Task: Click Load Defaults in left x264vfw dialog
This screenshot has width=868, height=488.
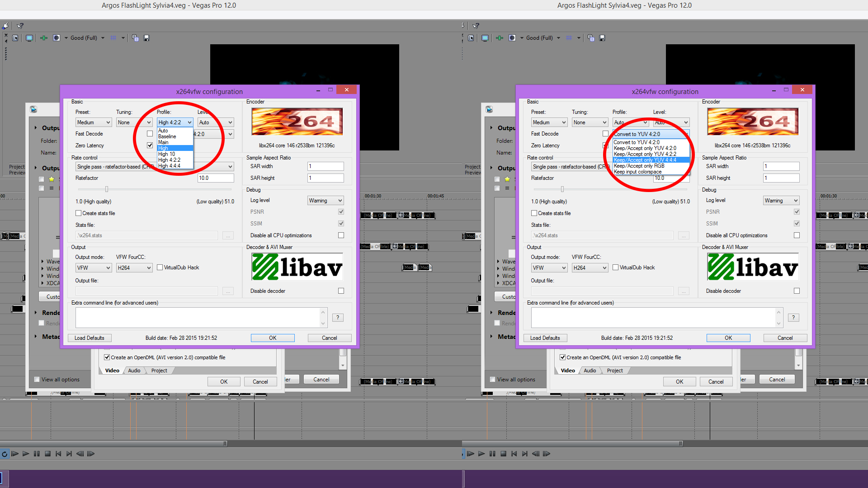Action: point(90,338)
